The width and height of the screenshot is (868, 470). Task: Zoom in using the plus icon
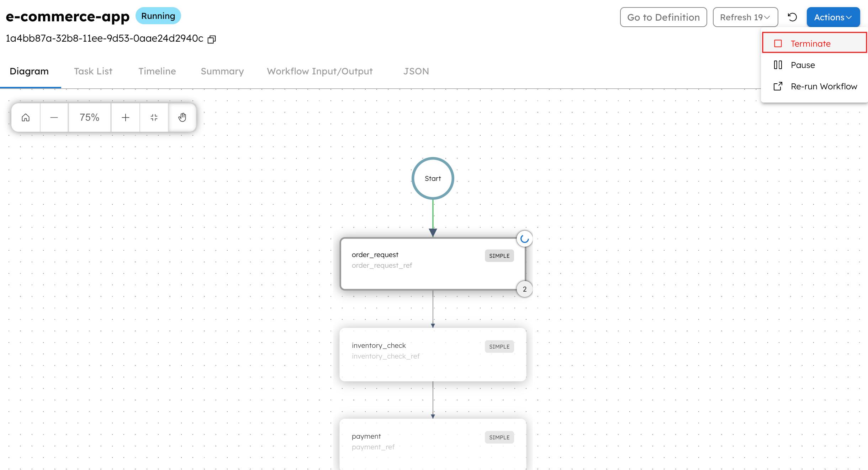tap(125, 117)
